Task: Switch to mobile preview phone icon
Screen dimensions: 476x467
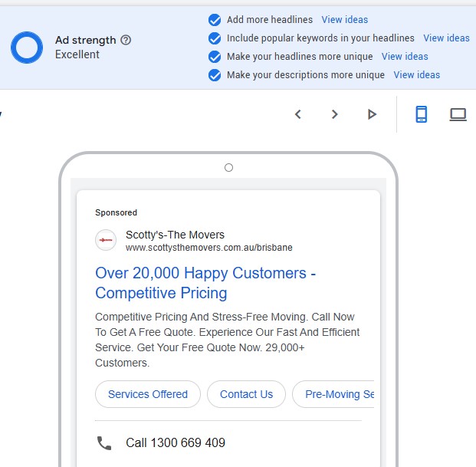Action: (x=421, y=114)
